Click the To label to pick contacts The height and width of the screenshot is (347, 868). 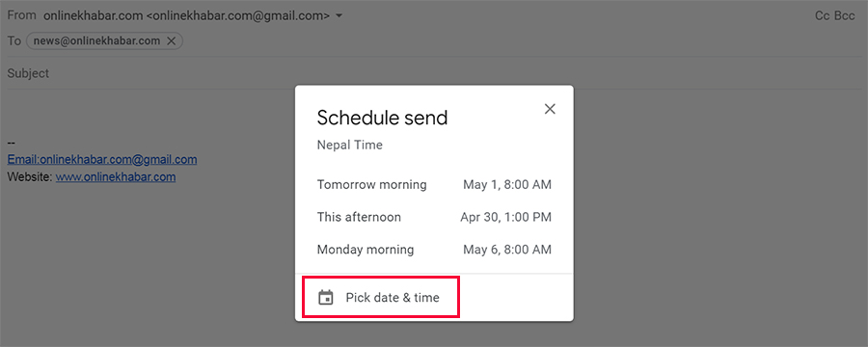coord(14,40)
